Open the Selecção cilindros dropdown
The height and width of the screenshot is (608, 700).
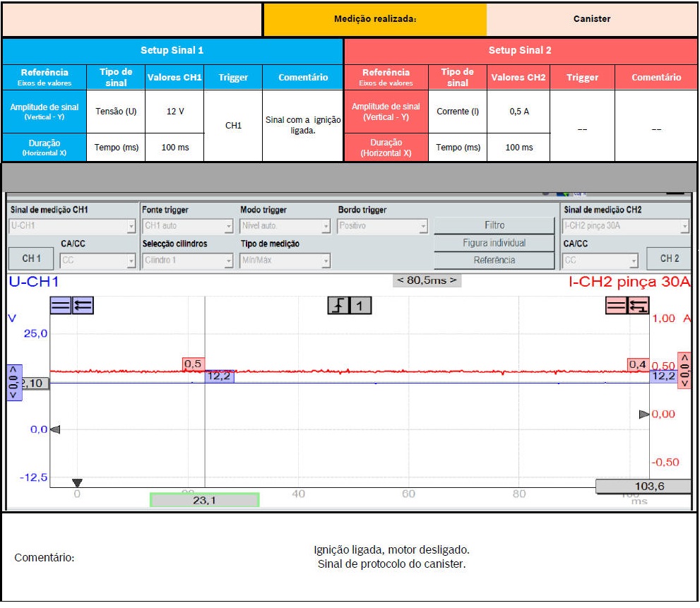(187, 261)
